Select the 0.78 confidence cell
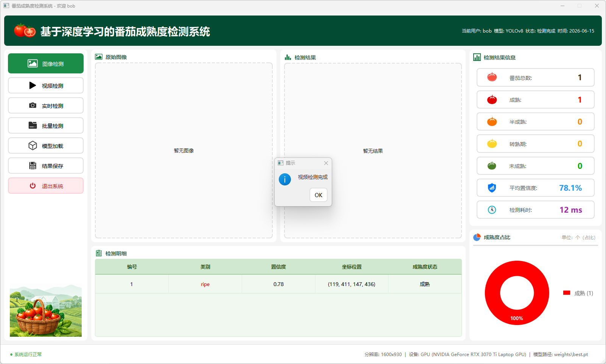The height and width of the screenshot is (364, 606). pos(278,284)
